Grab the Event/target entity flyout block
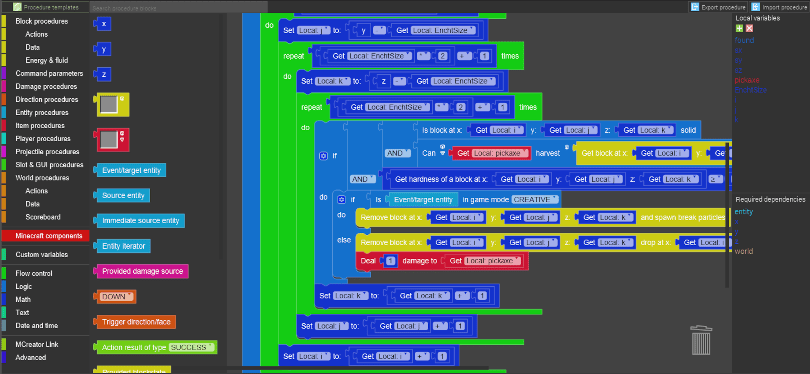This screenshot has width=810, height=374. [130, 170]
